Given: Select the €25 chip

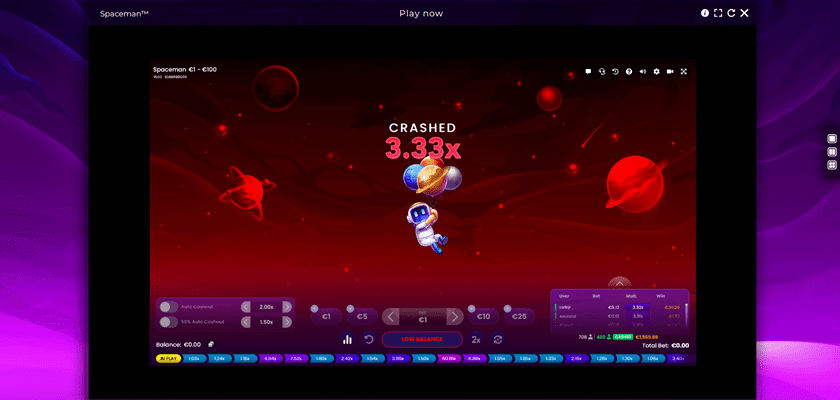Looking at the screenshot, I should (x=519, y=316).
